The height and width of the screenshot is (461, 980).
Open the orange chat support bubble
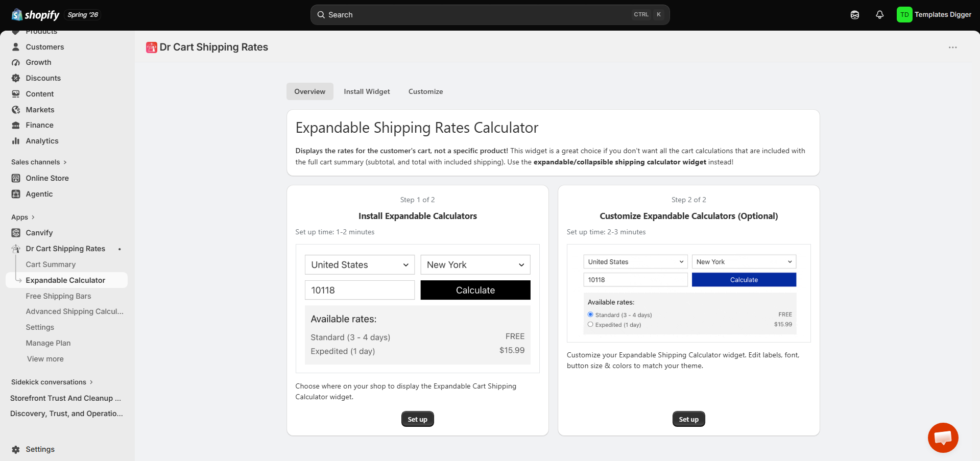[x=943, y=438]
